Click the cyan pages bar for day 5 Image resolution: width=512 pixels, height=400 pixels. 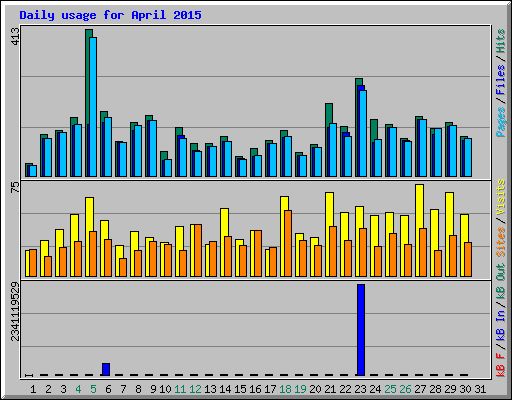pos(93,107)
